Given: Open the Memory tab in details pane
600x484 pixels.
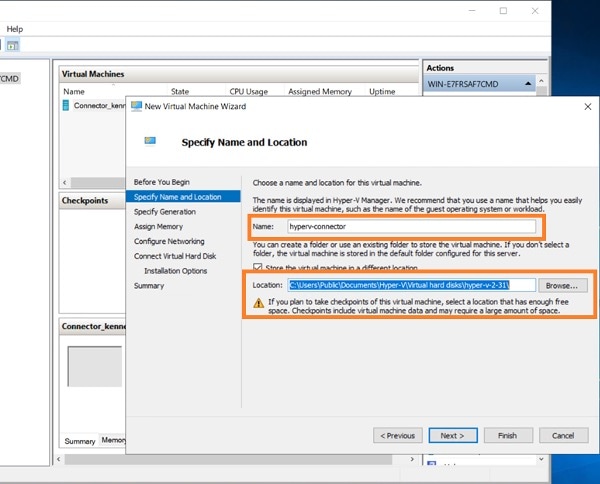Looking at the screenshot, I should coord(113,440).
